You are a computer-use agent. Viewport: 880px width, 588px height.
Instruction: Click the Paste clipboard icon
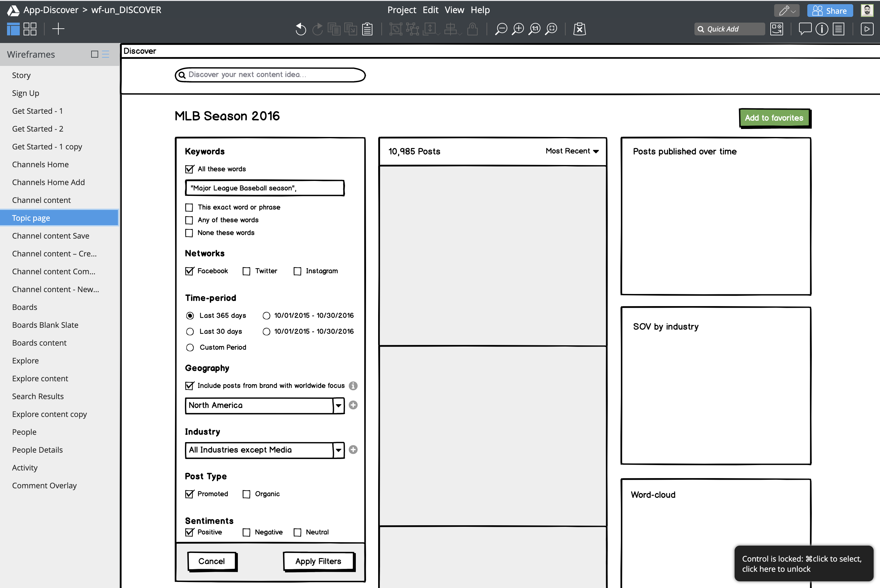367,29
